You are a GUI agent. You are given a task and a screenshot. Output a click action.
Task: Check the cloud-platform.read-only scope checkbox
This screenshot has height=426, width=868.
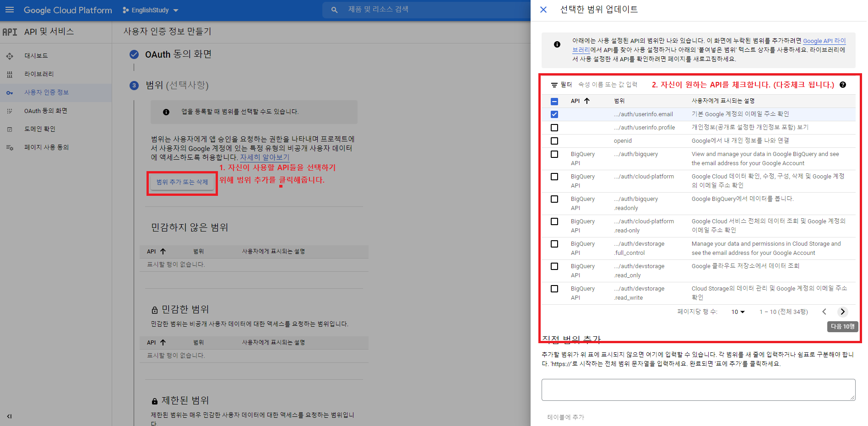[554, 221]
